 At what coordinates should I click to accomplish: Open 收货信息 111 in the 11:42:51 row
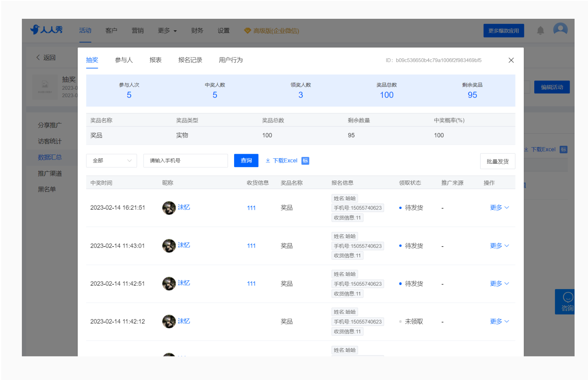coord(251,284)
